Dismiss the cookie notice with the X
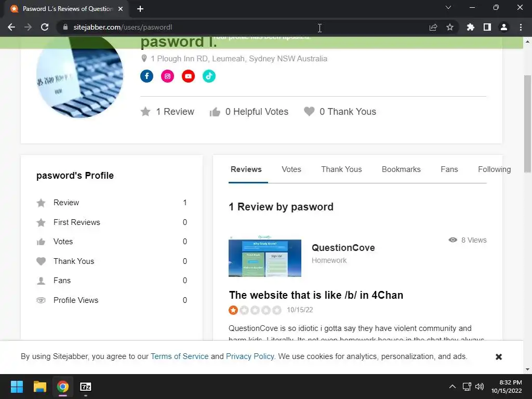Image resolution: width=532 pixels, height=399 pixels. [498, 356]
